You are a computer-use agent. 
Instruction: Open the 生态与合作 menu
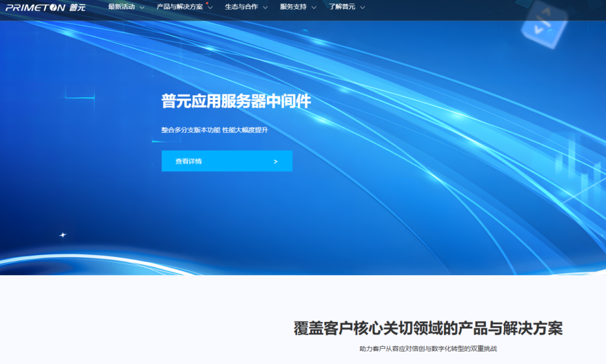click(x=241, y=7)
